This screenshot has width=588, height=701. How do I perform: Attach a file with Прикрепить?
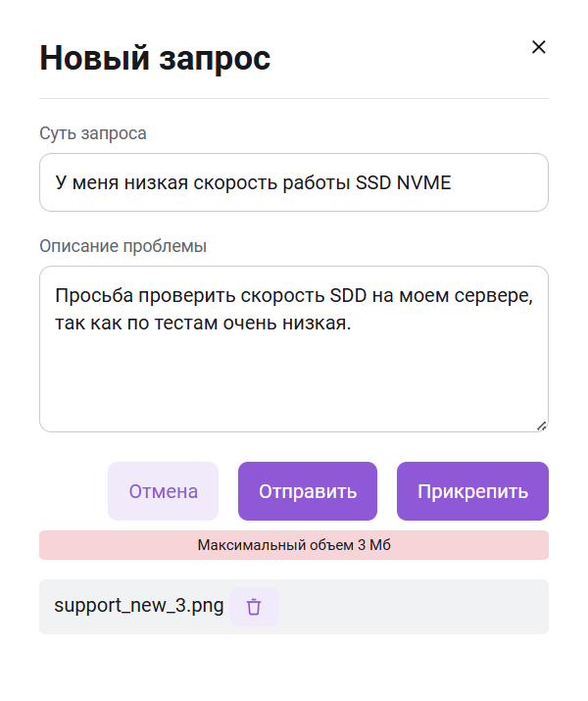tap(472, 491)
